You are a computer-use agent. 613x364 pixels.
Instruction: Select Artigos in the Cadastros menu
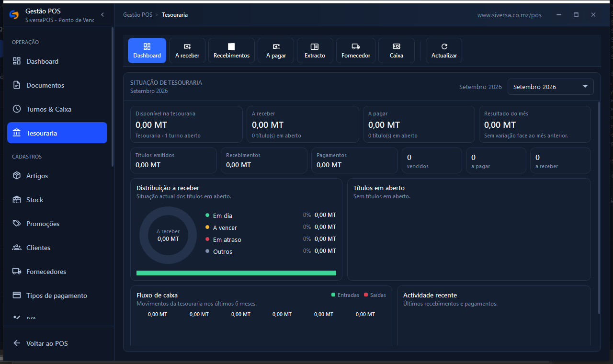57,176
